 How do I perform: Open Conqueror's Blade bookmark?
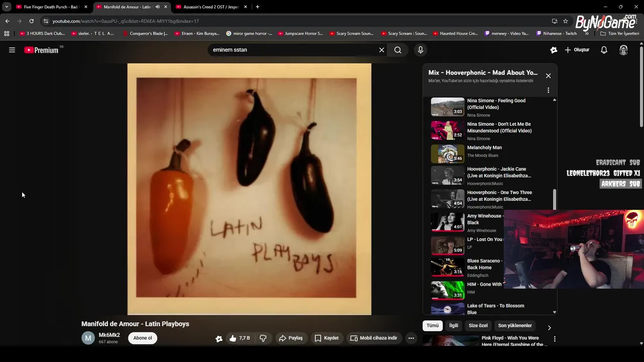click(x=145, y=34)
